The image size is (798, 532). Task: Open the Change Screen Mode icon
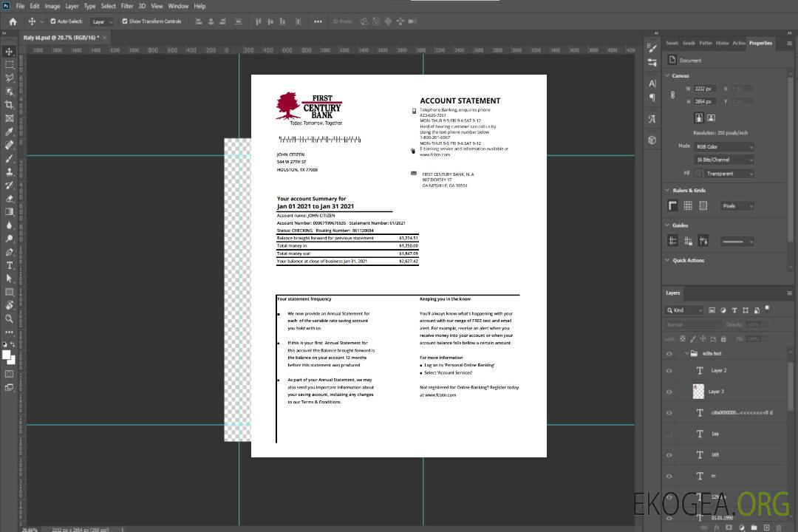tap(9, 387)
